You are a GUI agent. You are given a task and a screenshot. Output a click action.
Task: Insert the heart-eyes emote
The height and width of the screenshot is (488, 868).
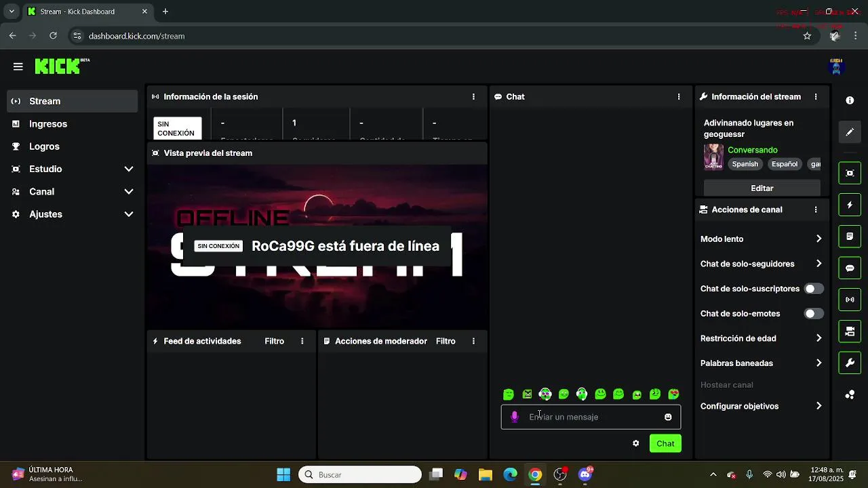(673, 394)
